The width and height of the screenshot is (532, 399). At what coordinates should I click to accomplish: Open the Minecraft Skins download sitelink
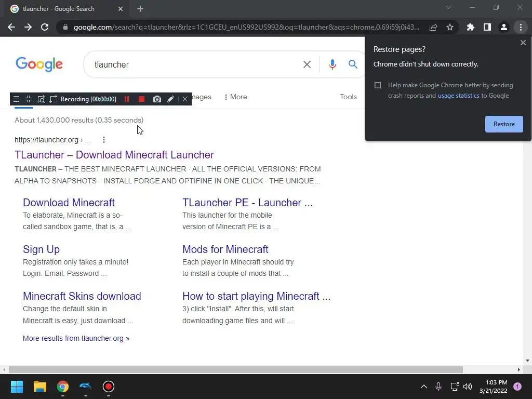[82, 296]
